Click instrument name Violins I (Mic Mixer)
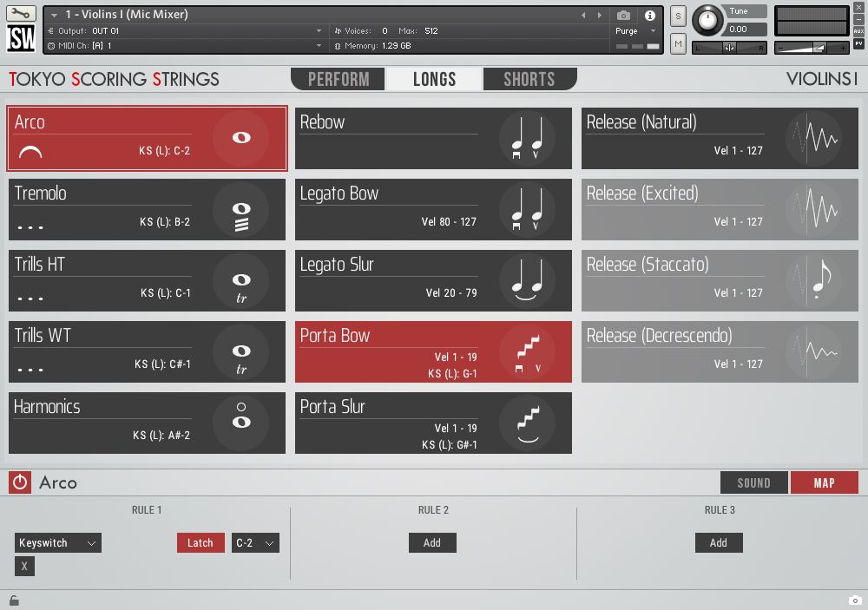 pos(127,15)
